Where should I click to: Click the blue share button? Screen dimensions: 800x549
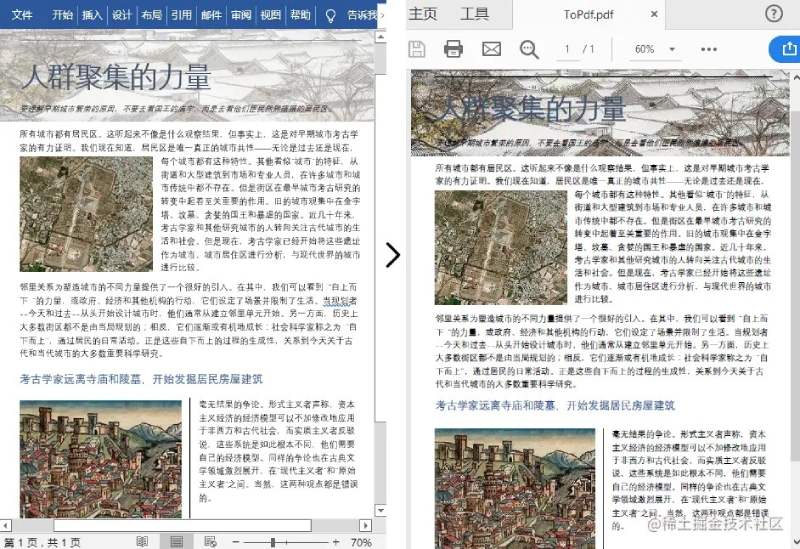[x=786, y=49]
